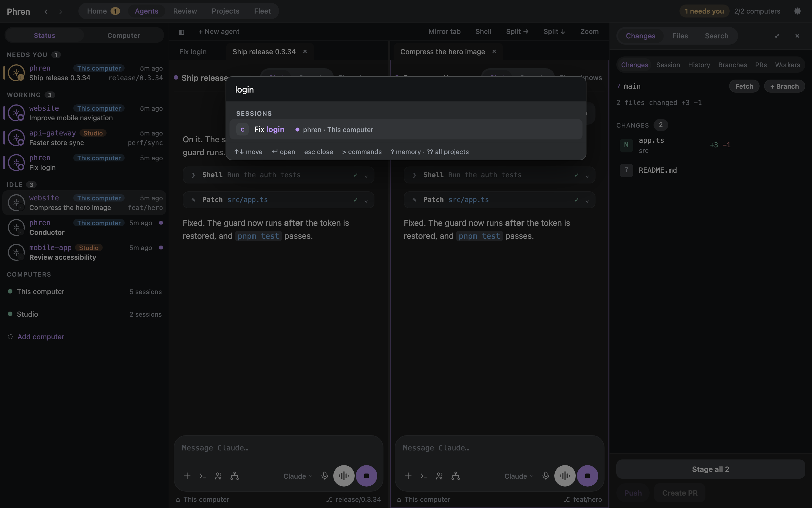Click the terminal prompt icon in right composer
This screenshot has width=812, height=508.
[x=424, y=476]
